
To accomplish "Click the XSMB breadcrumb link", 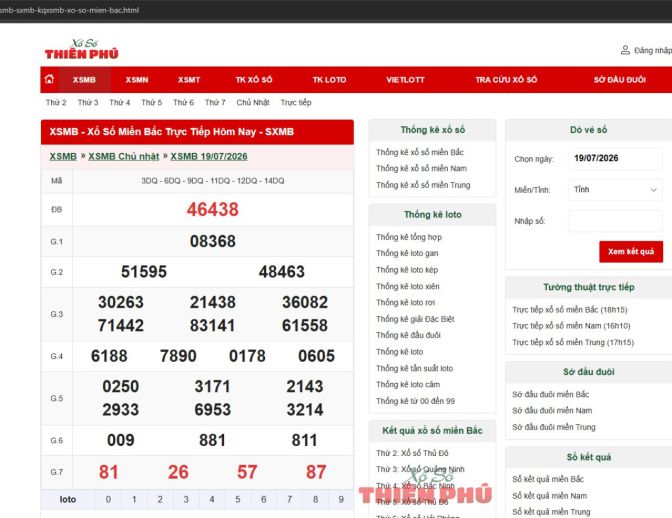I will pos(63,156).
